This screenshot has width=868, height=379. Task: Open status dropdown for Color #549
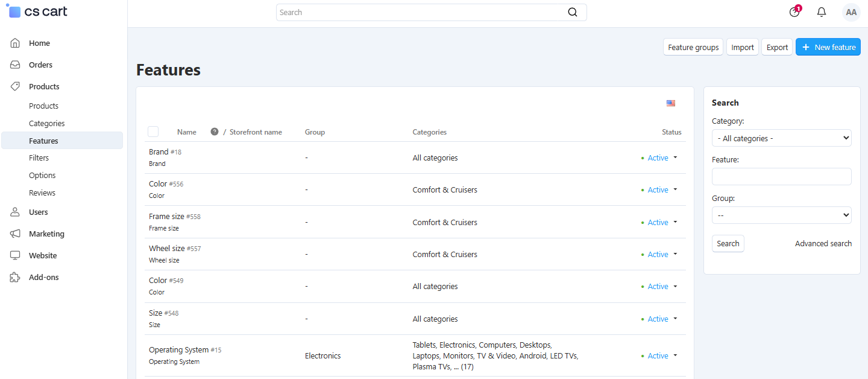pyautogui.click(x=675, y=286)
